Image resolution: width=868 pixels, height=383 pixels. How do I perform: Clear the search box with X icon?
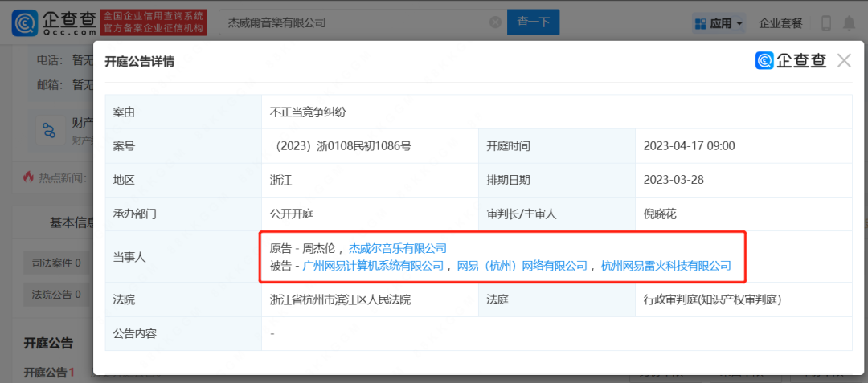click(495, 22)
